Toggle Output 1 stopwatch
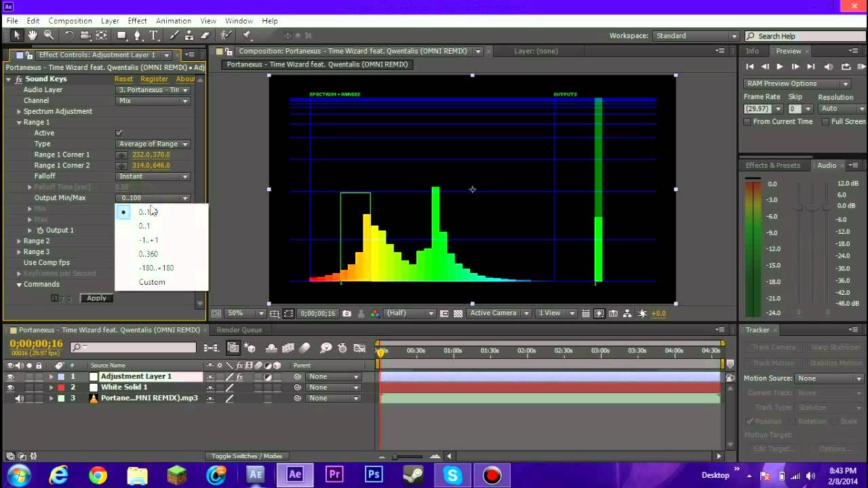The height and width of the screenshot is (488, 868). pyautogui.click(x=40, y=230)
